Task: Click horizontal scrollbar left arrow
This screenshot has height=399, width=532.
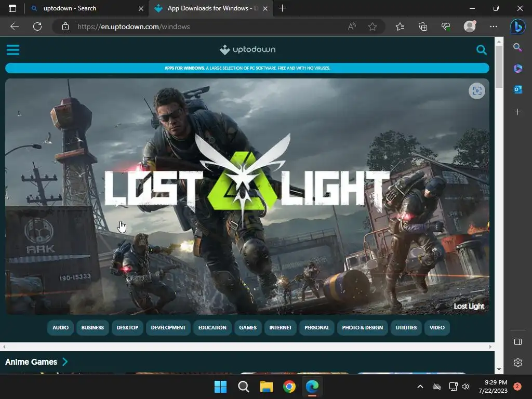Action: click(4, 347)
